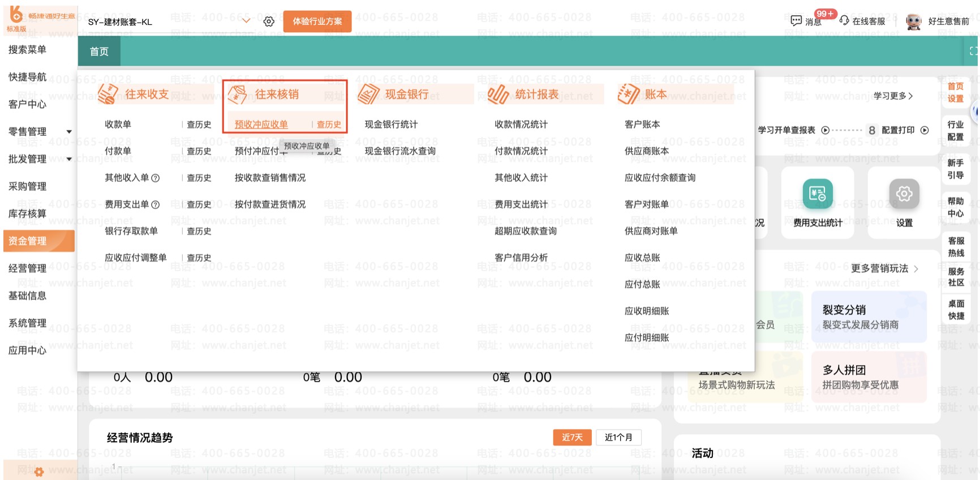Expand the account set dropdown arrow
980x480 pixels.
(x=246, y=21)
